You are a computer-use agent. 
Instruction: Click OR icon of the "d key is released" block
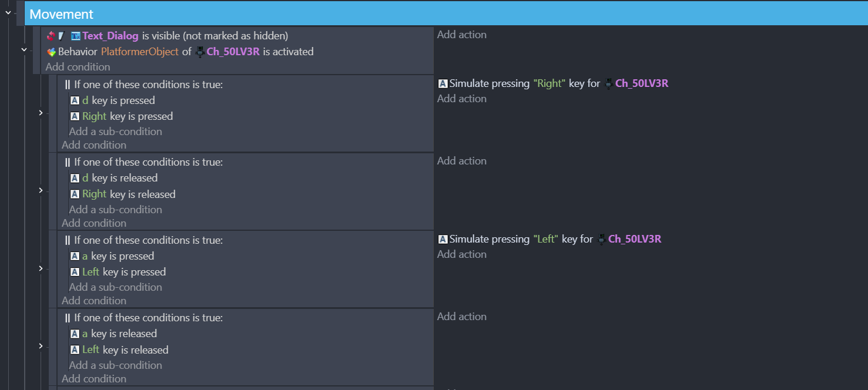coord(68,162)
